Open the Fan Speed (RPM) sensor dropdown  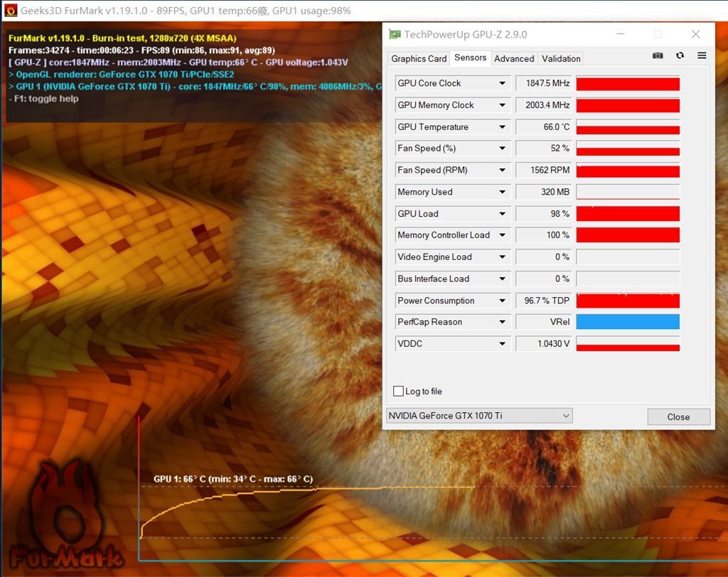tap(502, 170)
